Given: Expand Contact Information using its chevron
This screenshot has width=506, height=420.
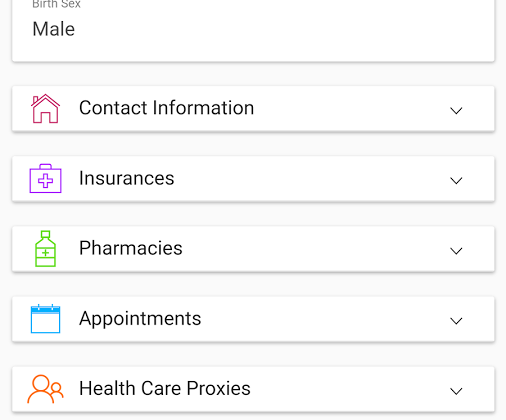Looking at the screenshot, I should click(456, 110).
